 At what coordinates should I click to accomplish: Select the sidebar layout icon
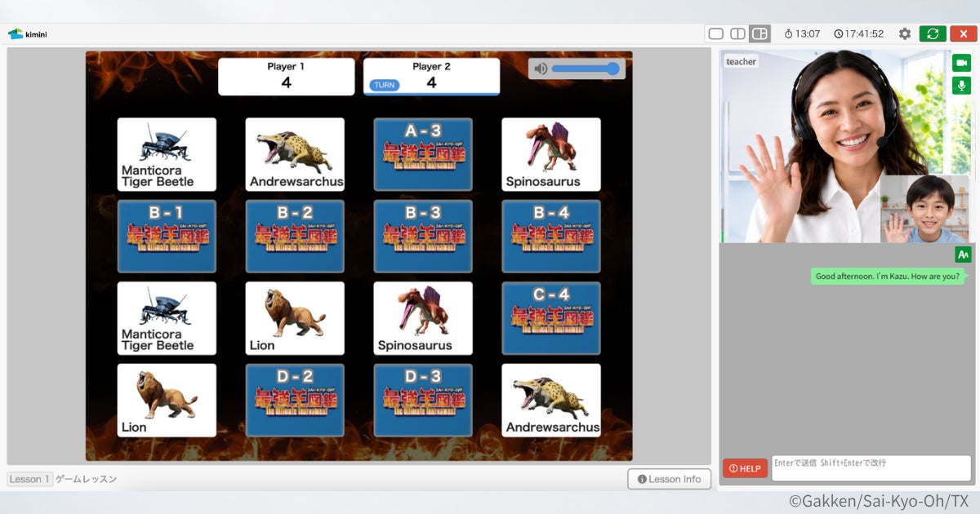[759, 33]
